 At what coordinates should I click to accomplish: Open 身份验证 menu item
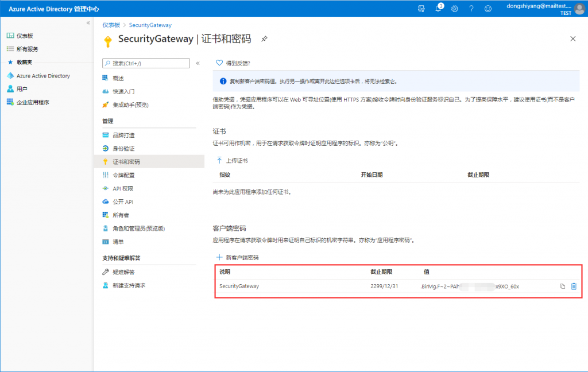click(123, 149)
